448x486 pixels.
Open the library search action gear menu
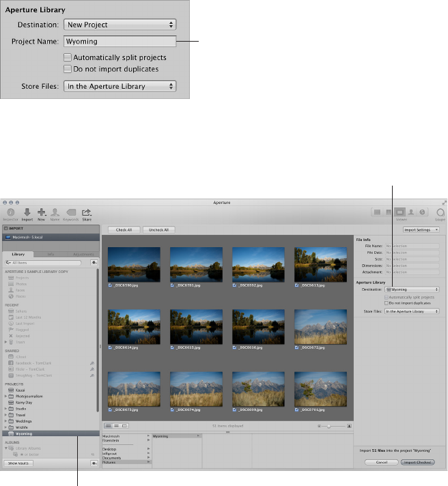pos(94,263)
